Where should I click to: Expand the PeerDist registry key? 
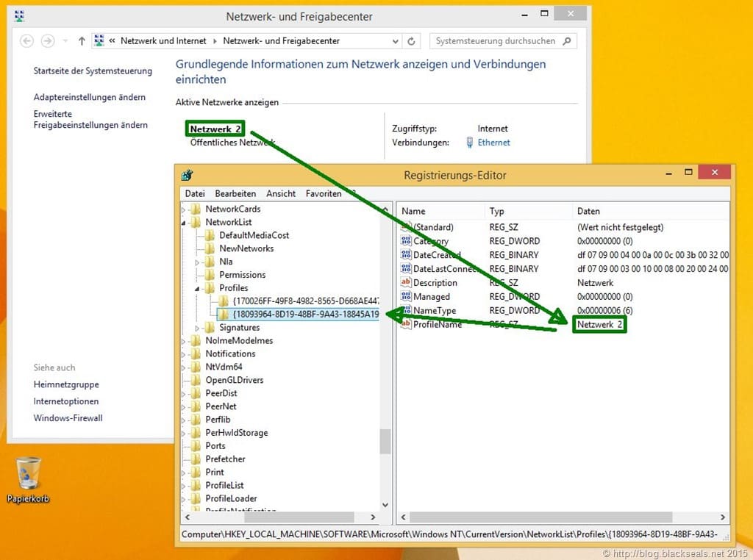pyautogui.click(x=183, y=393)
